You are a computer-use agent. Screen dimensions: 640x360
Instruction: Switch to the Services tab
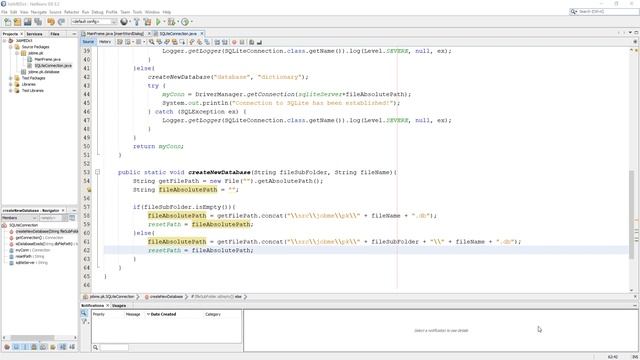[35, 34]
